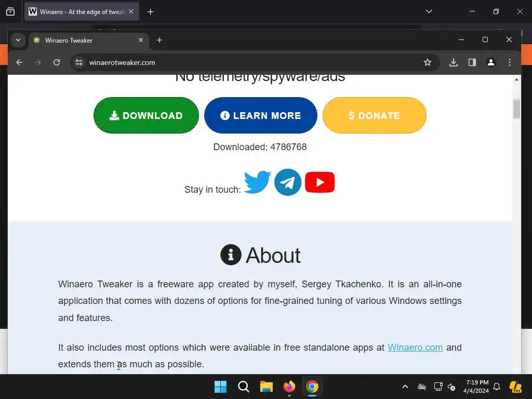Open the Chrome profile icon
Screen dimensions: 532x399
(x=491, y=62)
